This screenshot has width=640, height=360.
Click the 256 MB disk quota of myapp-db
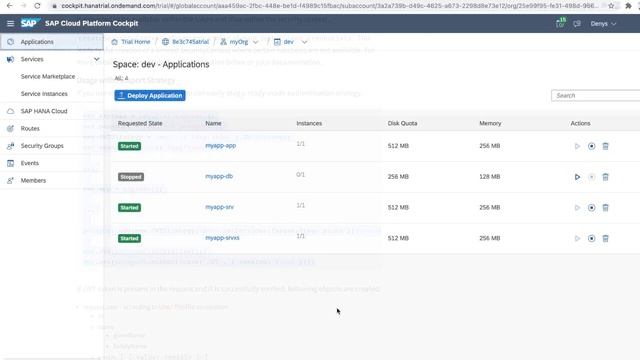coord(398,177)
